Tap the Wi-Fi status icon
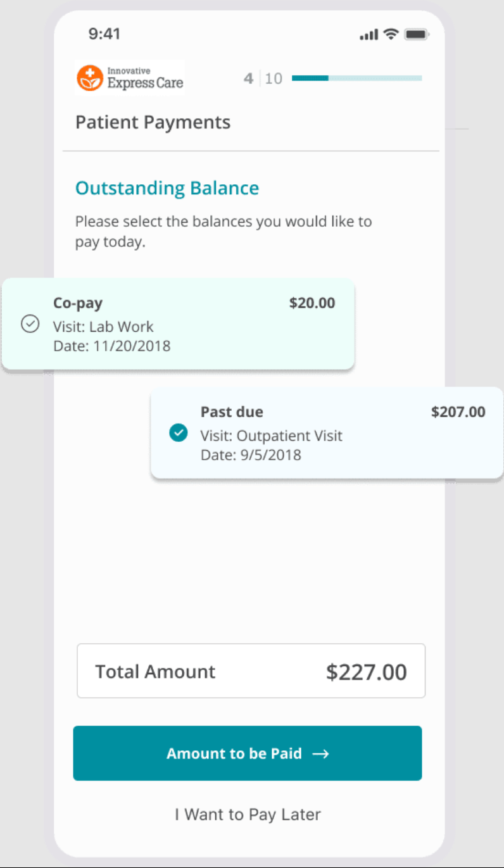 pos(391,34)
